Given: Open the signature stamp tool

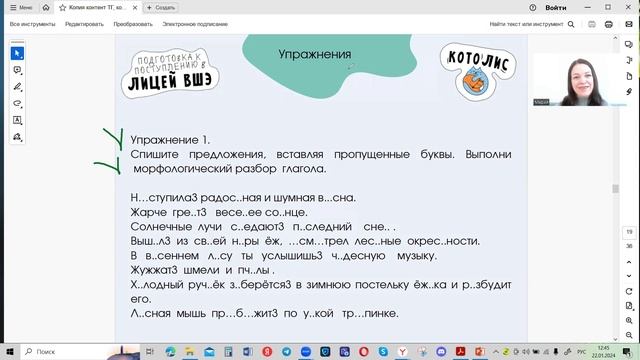Looking at the screenshot, I should 17,137.
